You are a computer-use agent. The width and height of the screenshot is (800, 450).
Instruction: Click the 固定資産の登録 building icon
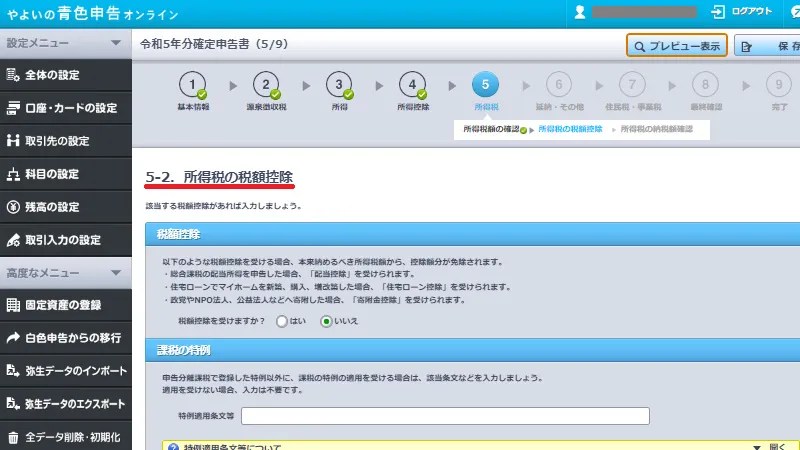(x=13, y=305)
